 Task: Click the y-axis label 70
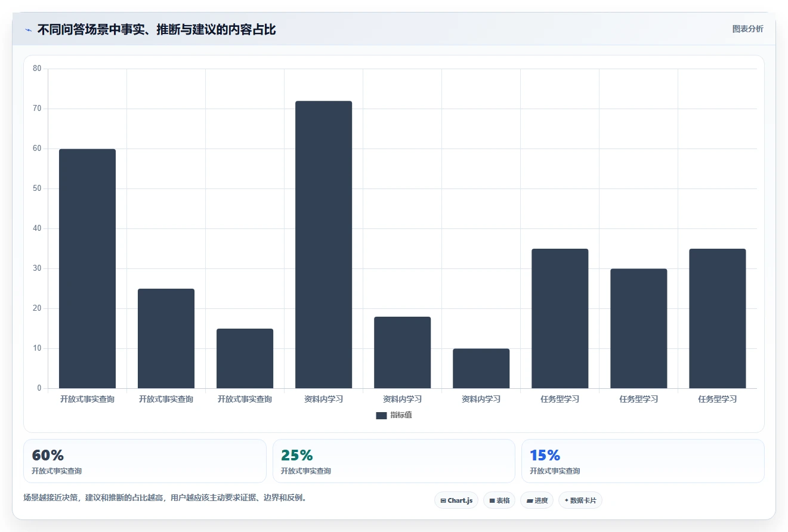[37, 109]
